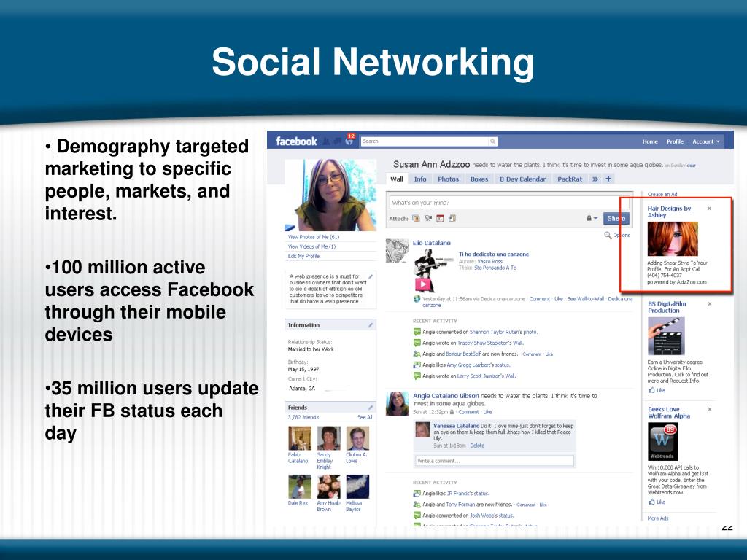Open View Photos of Me (61)
Image resolution: width=747 pixels, height=560 pixels.
(314, 237)
